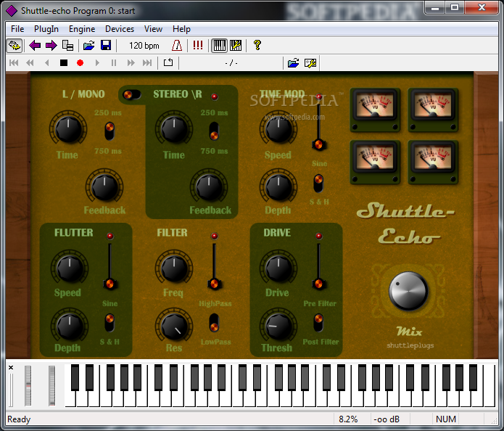Stop playback with the black square

64,62
